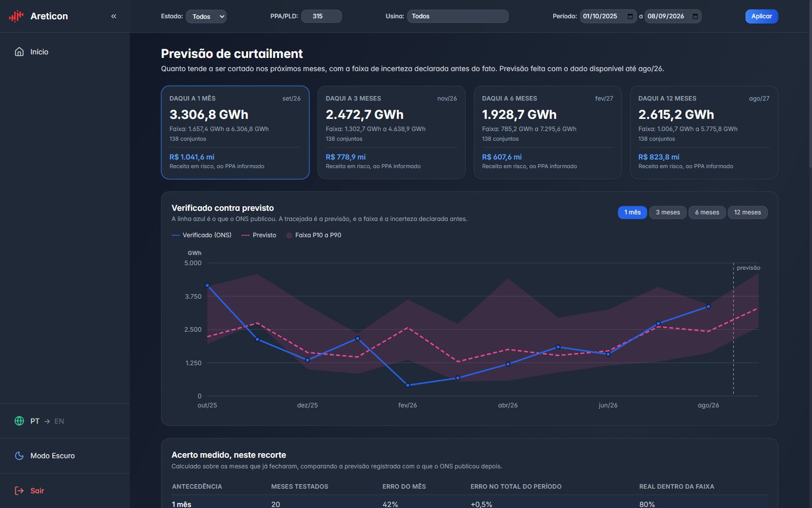The width and height of the screenshot is (812, 508).
Task: Collapse the sidebar with the double chevron
Action: point(114,16)
